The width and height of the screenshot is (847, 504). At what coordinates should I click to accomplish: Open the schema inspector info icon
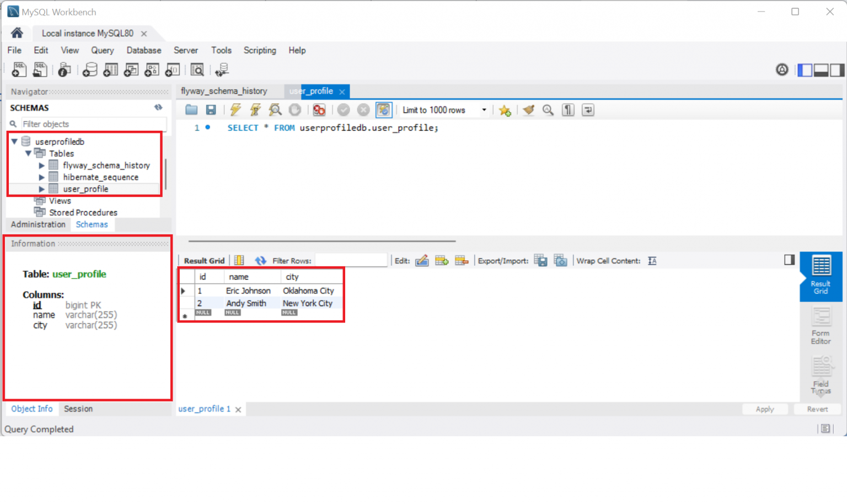click(64, 69)
